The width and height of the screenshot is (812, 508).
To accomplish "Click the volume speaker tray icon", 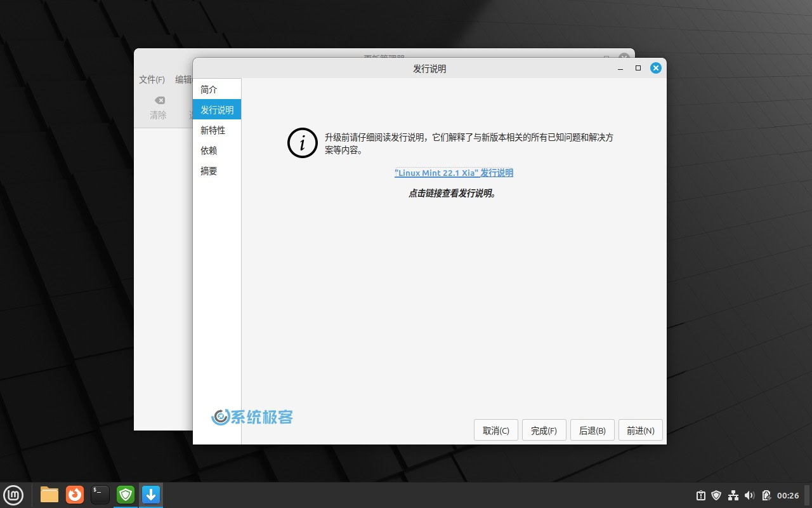I will click(749, 495).
